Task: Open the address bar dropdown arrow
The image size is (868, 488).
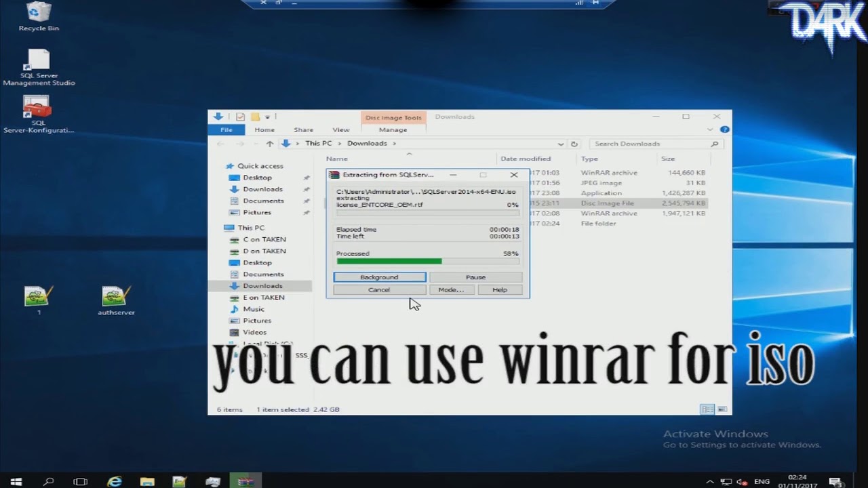Action: (560, 143)
